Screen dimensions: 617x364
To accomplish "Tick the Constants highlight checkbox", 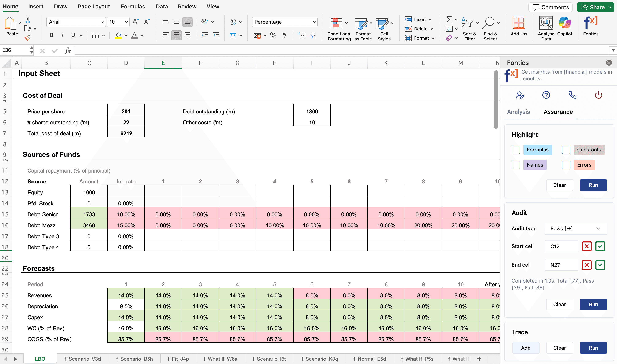I will pyautogui.click(x=566, y=150).
